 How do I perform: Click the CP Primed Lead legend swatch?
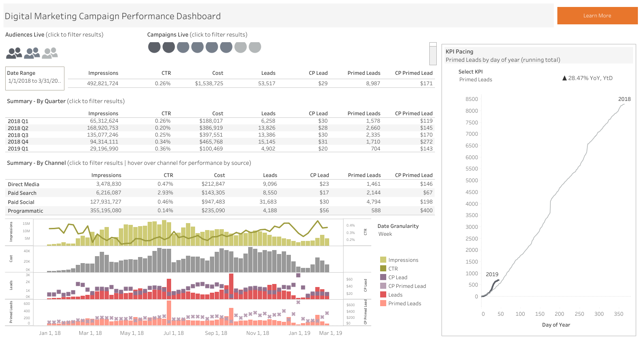[x=383, y=286]
